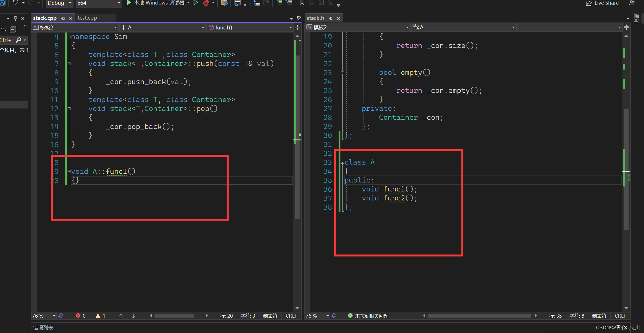Start without debugging using outlined play icon
The width and height of the screenshot is (644, 333).
[x=196, y=3]
